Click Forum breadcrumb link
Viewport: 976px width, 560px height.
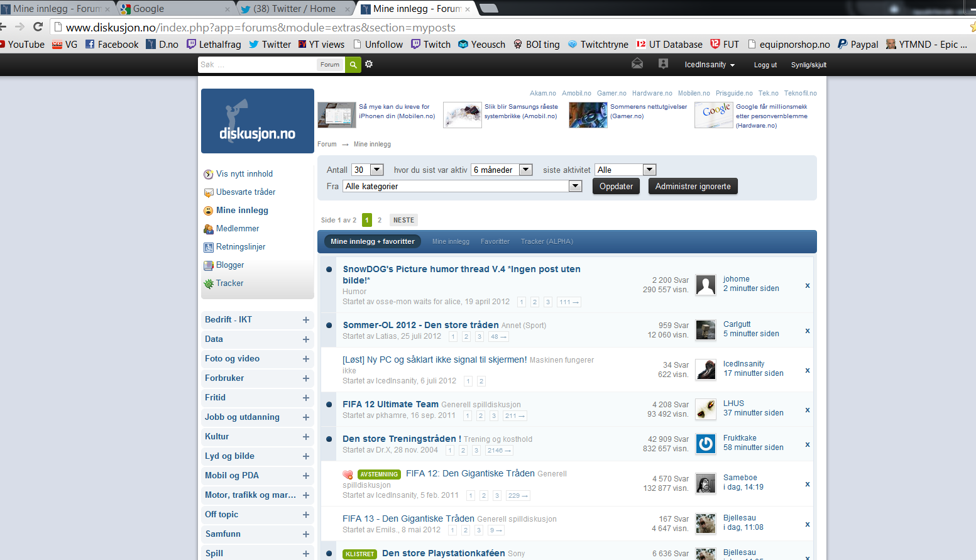coord(327,144)
